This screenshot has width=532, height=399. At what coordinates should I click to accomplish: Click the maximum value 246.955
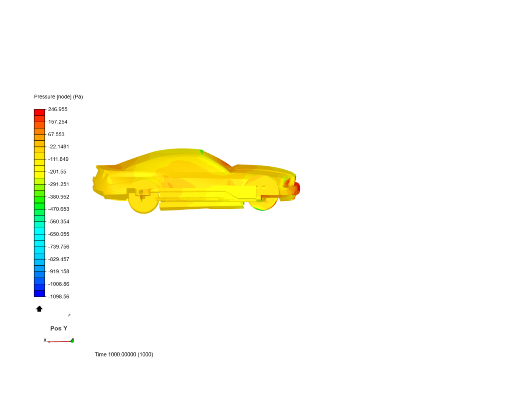point(58,109)
